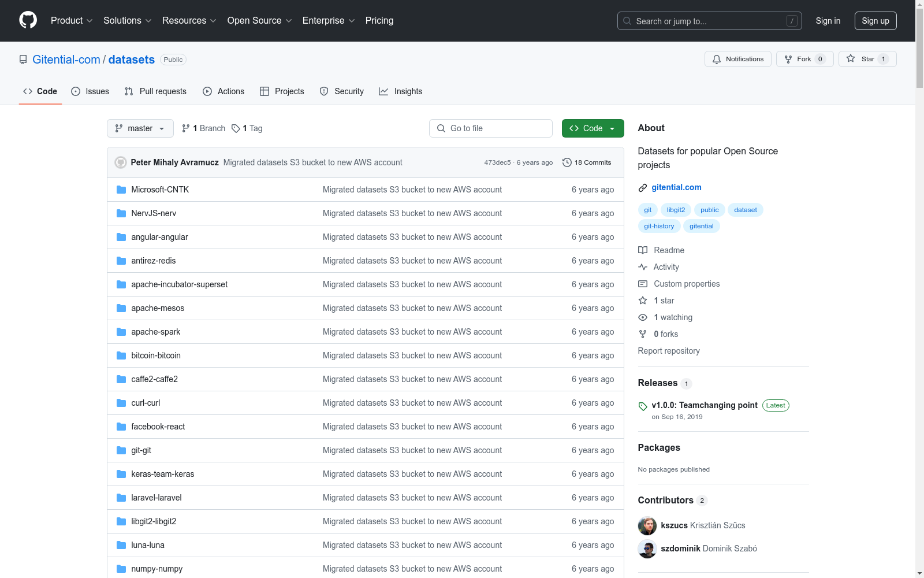
Task: Click the antirez-redis folder icon
Action: click(121, 261)
